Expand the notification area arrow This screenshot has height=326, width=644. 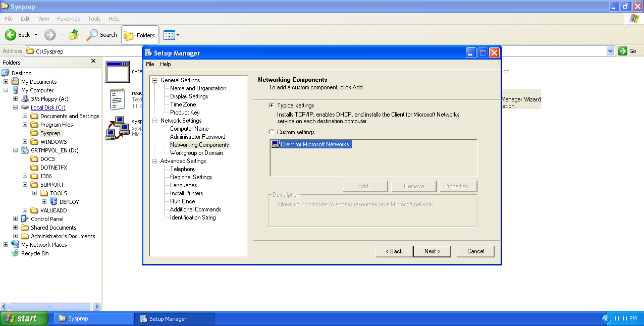pyautogui.click(x=606, y=319)
